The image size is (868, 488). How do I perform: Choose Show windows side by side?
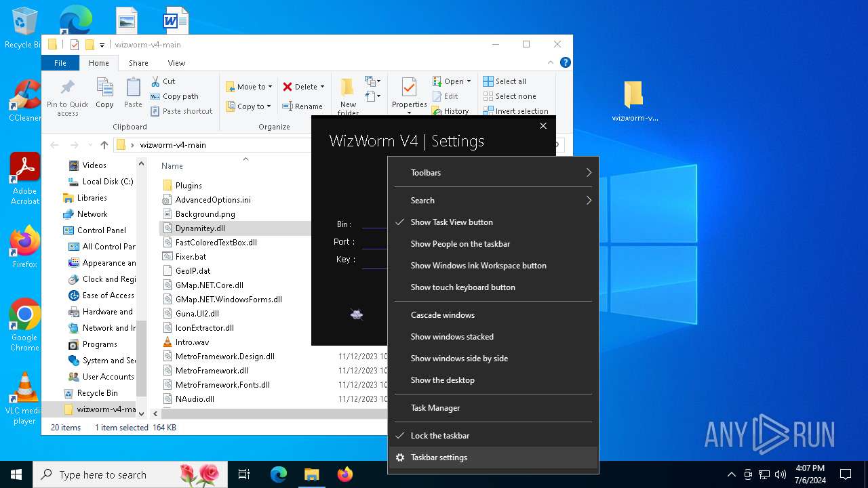tap(493, 359)
